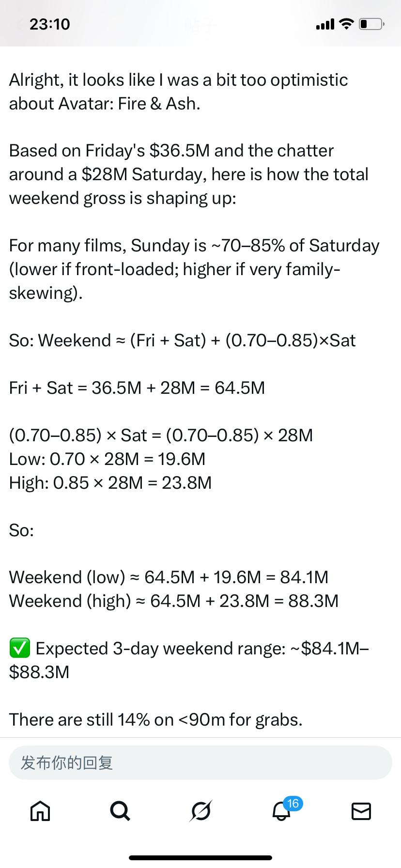Open the Search tab
Screen dimensions: 401x868
120,811
